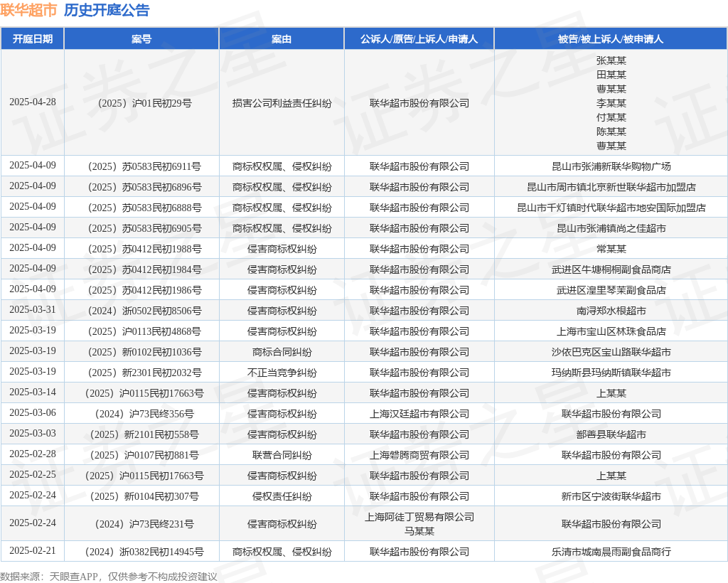The image size is (728, 583).
Task: Click the date 2025-03-14
Action: 33,392
